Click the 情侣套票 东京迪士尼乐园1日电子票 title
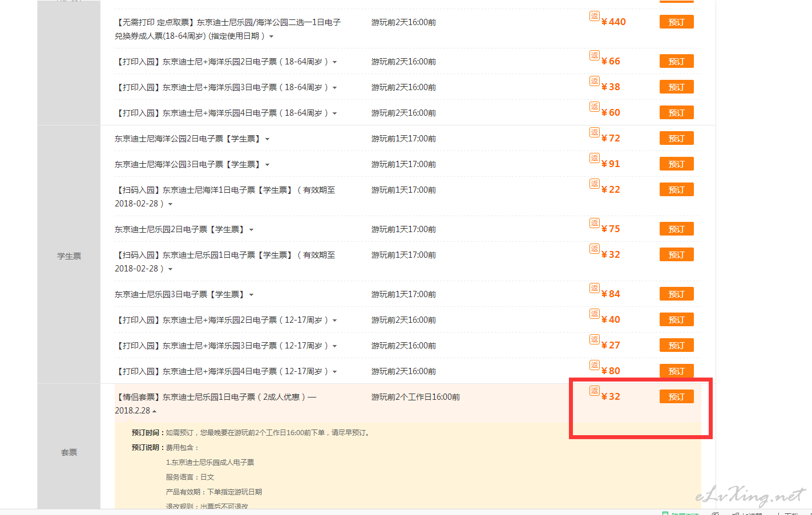Screen dimensions: 812x515 coord(216,404)
